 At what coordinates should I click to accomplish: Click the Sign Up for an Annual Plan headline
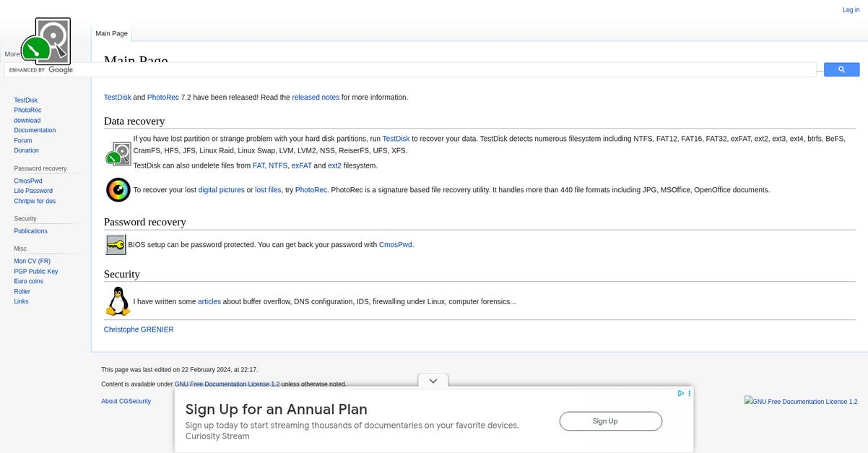(277, 410)
